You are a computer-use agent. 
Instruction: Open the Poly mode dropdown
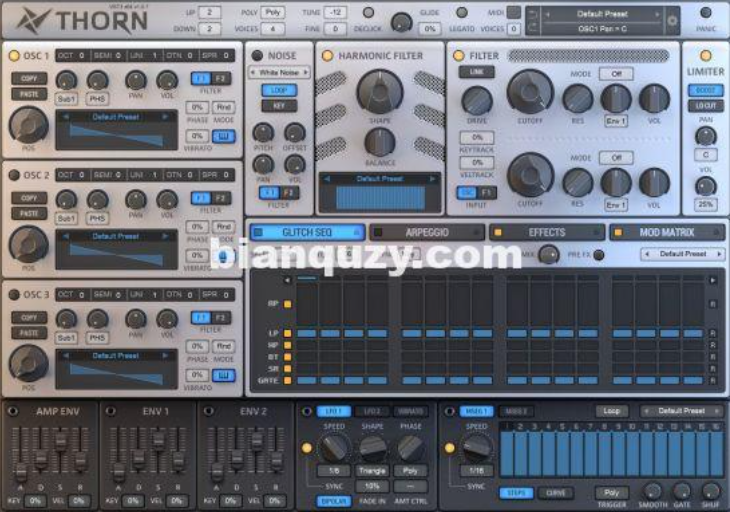[273, 13]
